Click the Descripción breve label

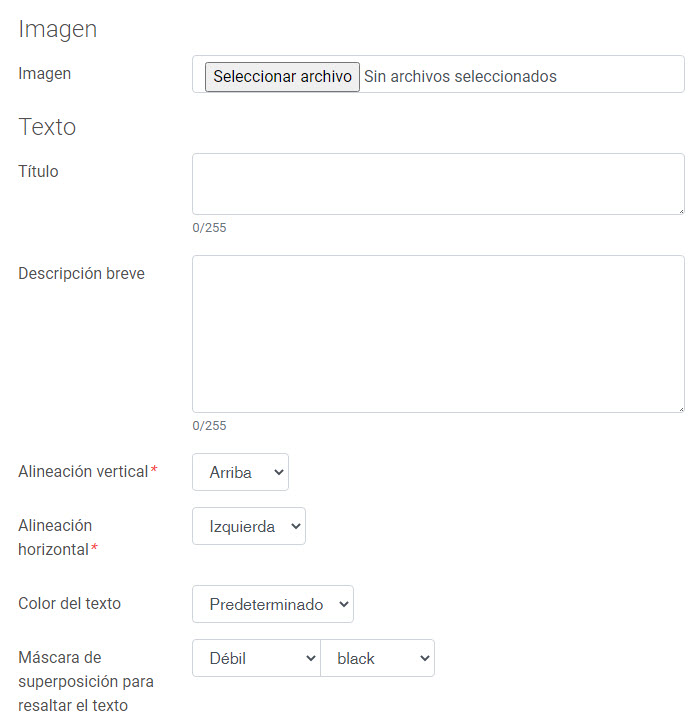(x=81, y=273)
